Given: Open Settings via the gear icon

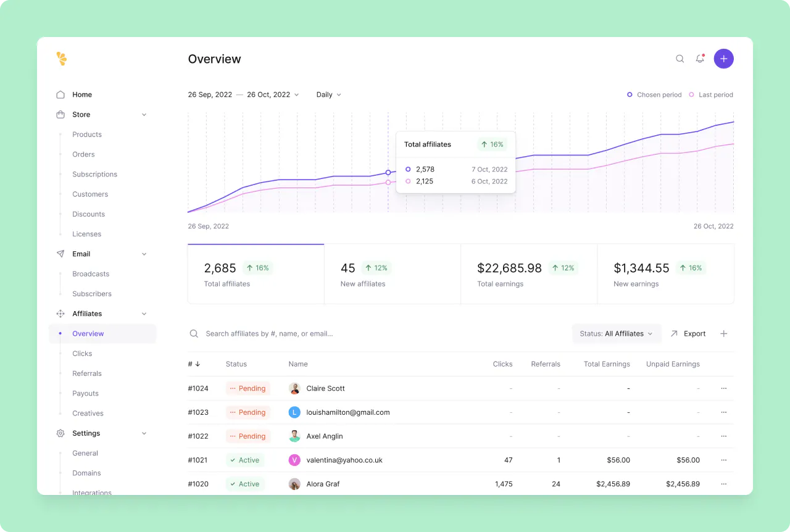Looking at the screenshot, I should pyautogui.click(x=60, y=433).
